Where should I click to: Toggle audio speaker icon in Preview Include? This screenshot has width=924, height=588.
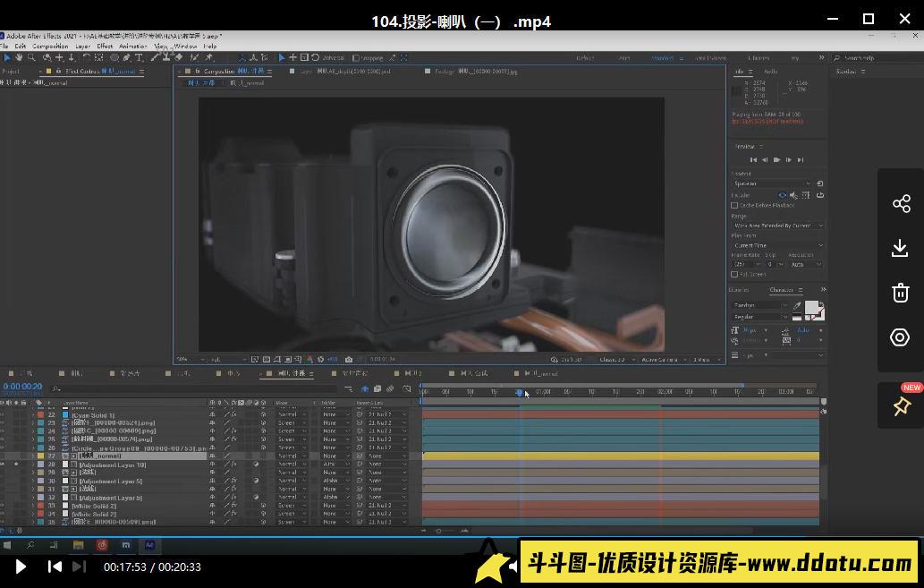(x=793, y=195)
